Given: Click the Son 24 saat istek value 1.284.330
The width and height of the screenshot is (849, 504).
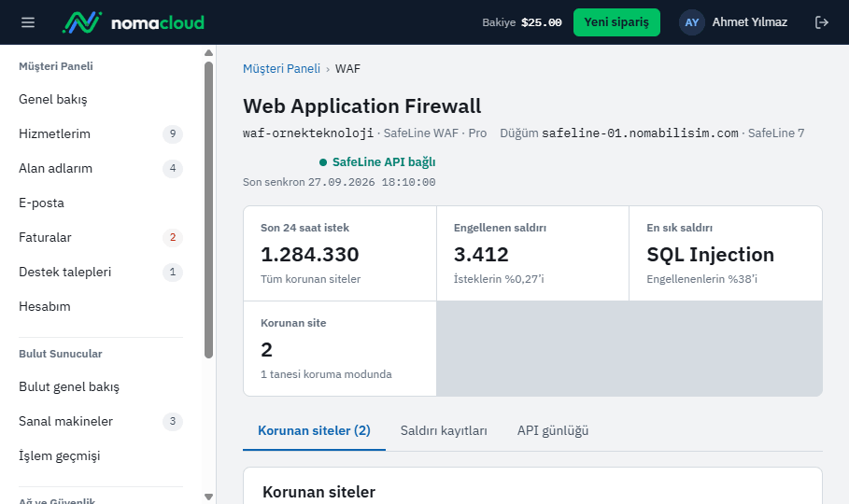Looking at the screenshot, I should click(x=310, y=255).
